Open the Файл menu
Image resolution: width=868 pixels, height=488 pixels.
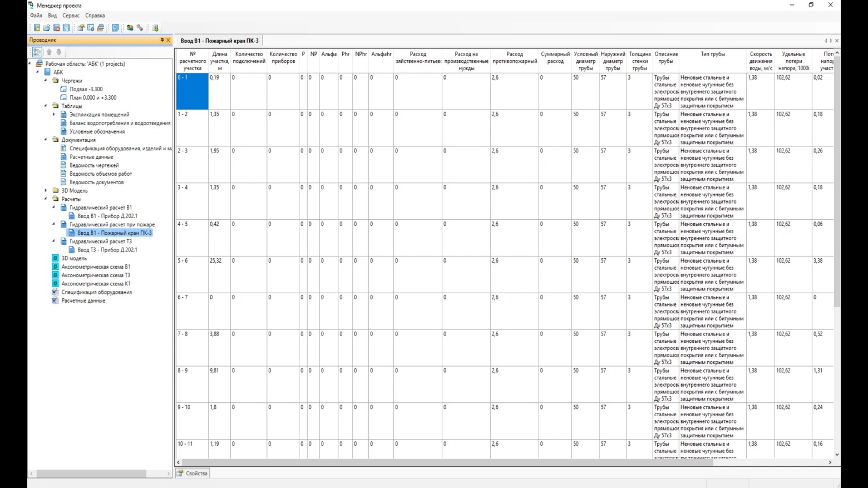click(x=36, y=16)
